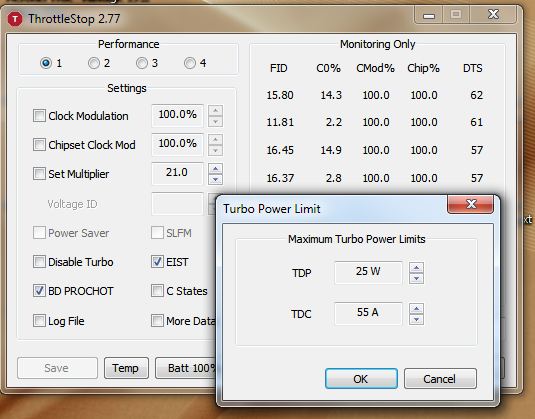Uncheck the EIST checkbox
Image resolution: width=535 pixels, height=419 pixels.
157,262
